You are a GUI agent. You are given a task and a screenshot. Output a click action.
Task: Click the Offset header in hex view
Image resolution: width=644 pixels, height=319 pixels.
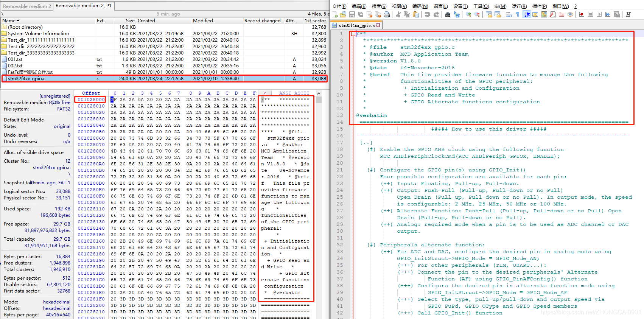coord(91,93)
